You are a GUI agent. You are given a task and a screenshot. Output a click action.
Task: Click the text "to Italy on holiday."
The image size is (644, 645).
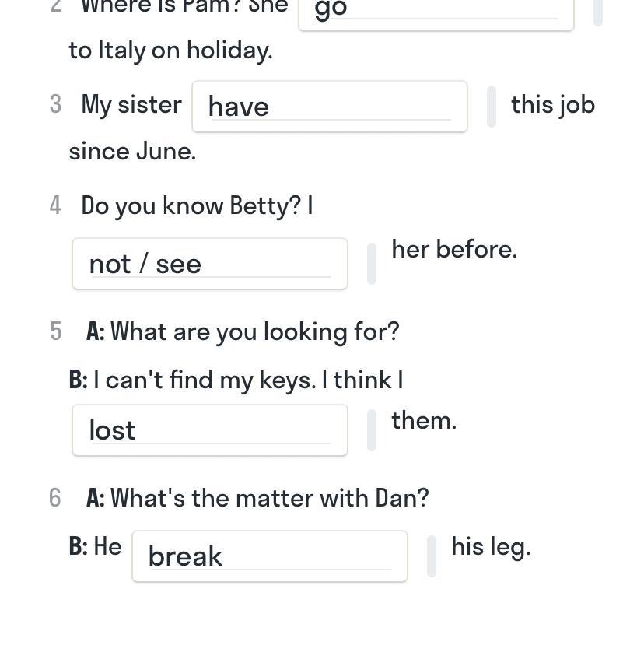coord(170,51)
